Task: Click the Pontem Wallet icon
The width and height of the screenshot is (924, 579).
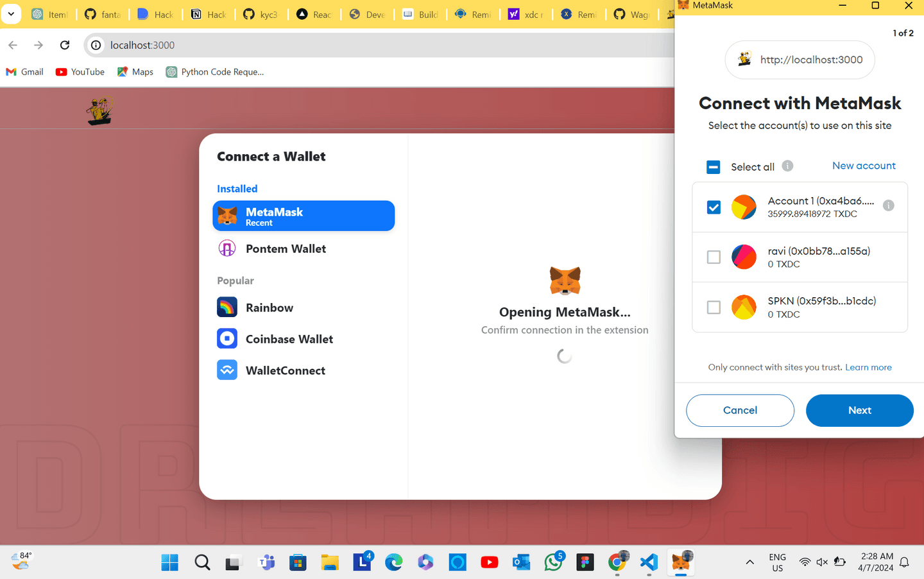Action: (227, 248)
